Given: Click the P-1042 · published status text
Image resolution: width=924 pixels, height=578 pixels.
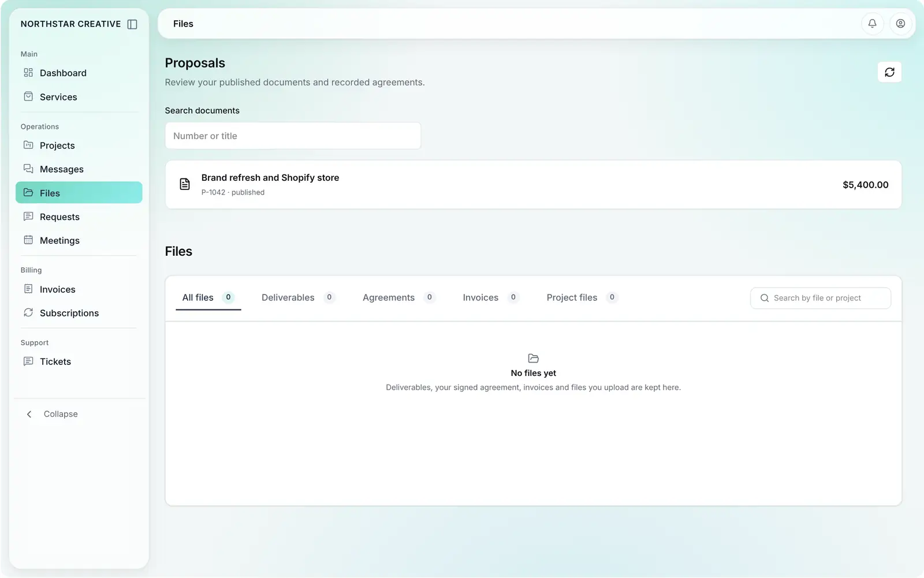Looking at the screenshot, I should [233, 192].
